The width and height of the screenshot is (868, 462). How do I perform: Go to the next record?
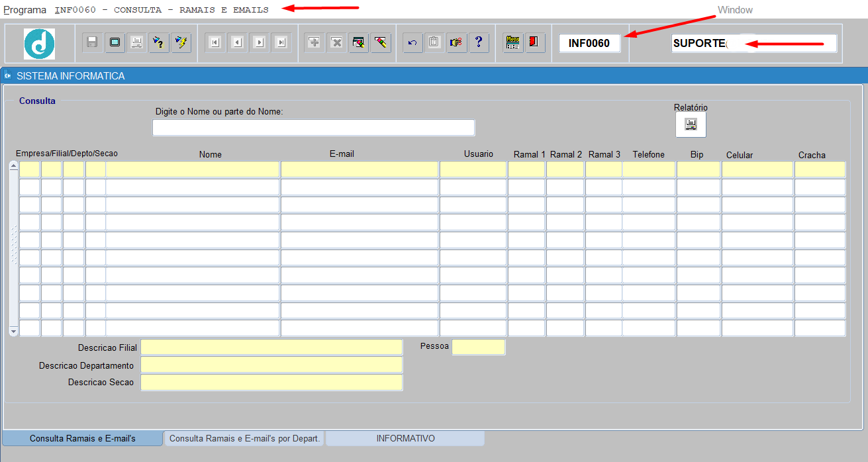coord(260,42)
